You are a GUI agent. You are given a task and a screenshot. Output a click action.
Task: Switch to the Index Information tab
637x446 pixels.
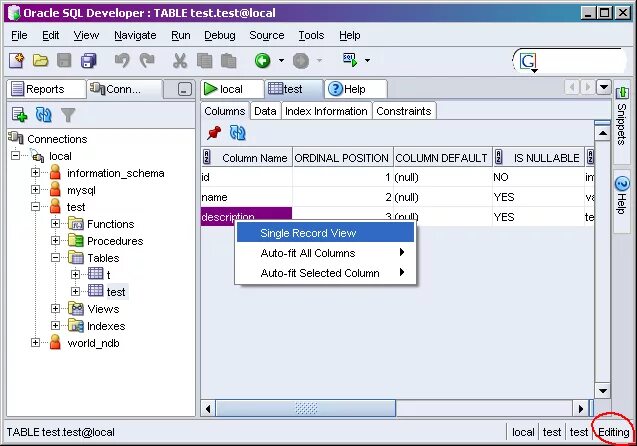coord(326,111)
